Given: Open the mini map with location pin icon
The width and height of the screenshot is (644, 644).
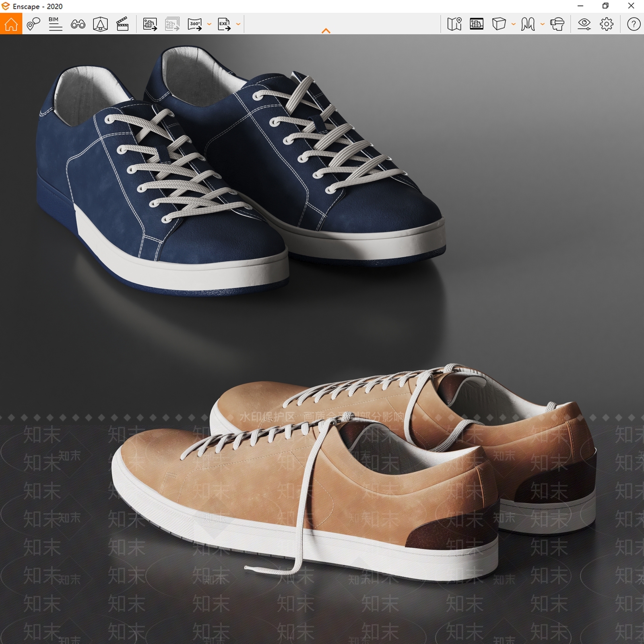Looking at the screenshot, I should (454, 24).
